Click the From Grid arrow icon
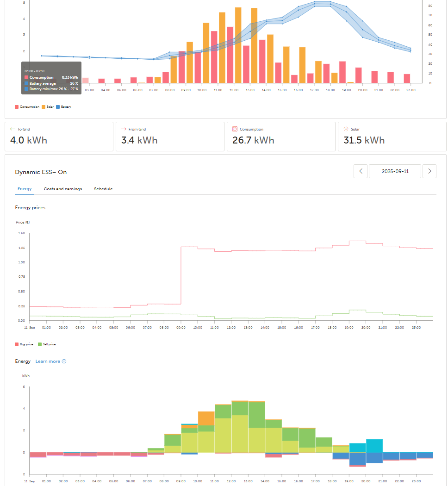The width and height of the screenshot is (448, 486). coord(124,129)
